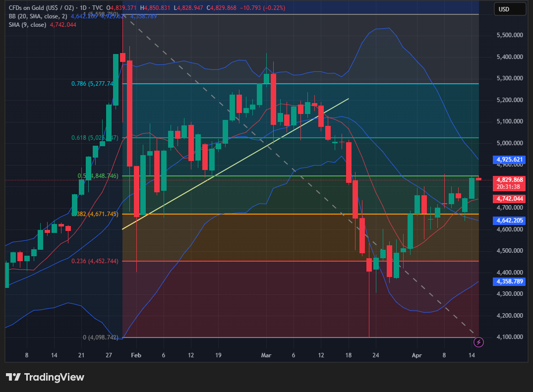Screen dimensions: 533x392
Task: Click the 4,829.868 current price label
Action: pos(510,179)
